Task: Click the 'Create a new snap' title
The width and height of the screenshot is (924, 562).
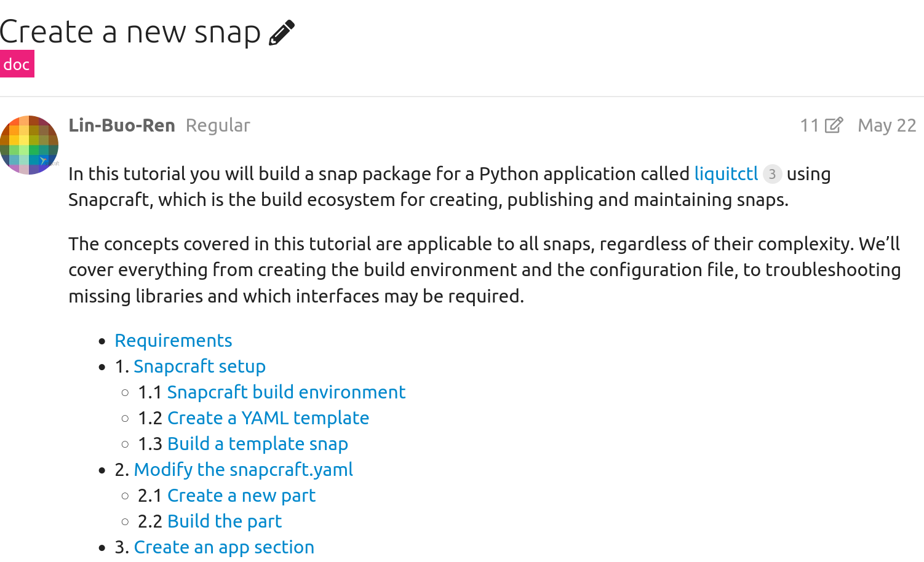Action: tap(130, 32)
